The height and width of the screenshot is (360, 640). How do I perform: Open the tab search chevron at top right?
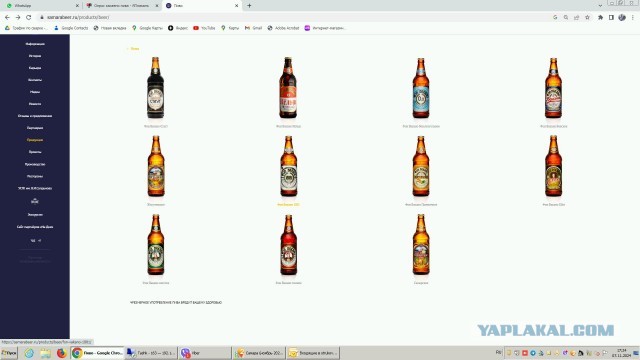[600, 6]
